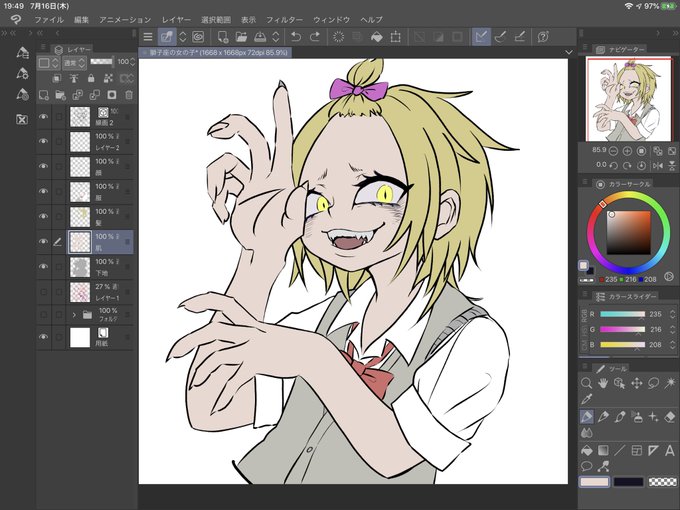Image resolution: width=680 pixels, height=510 pixels.
Task: Choose the Text tool
Action: click(x=670, y=451)
